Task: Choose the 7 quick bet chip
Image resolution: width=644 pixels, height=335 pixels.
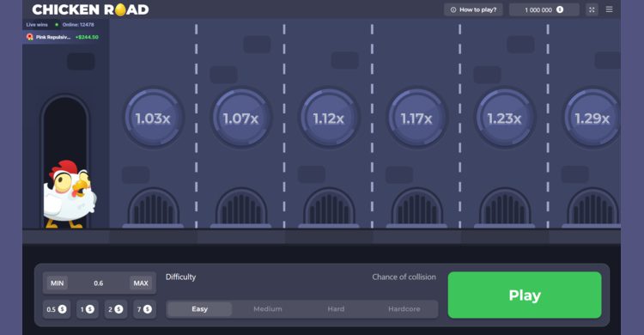Action: click(144, 309)
